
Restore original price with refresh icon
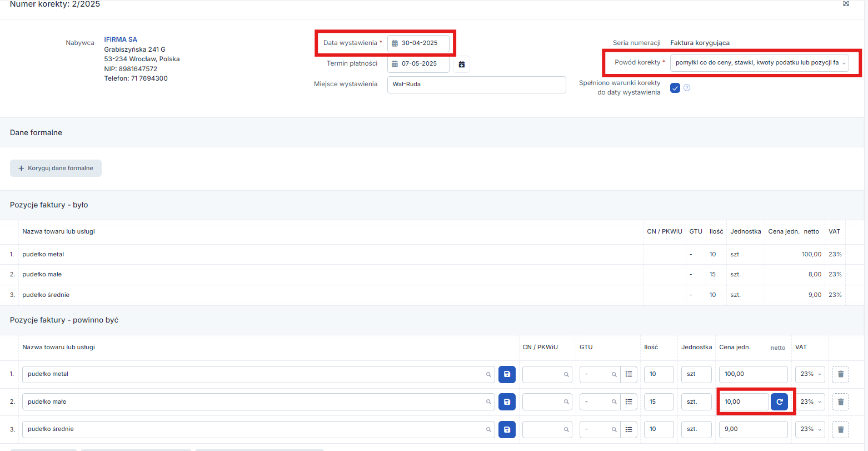(x=779, y=402)
